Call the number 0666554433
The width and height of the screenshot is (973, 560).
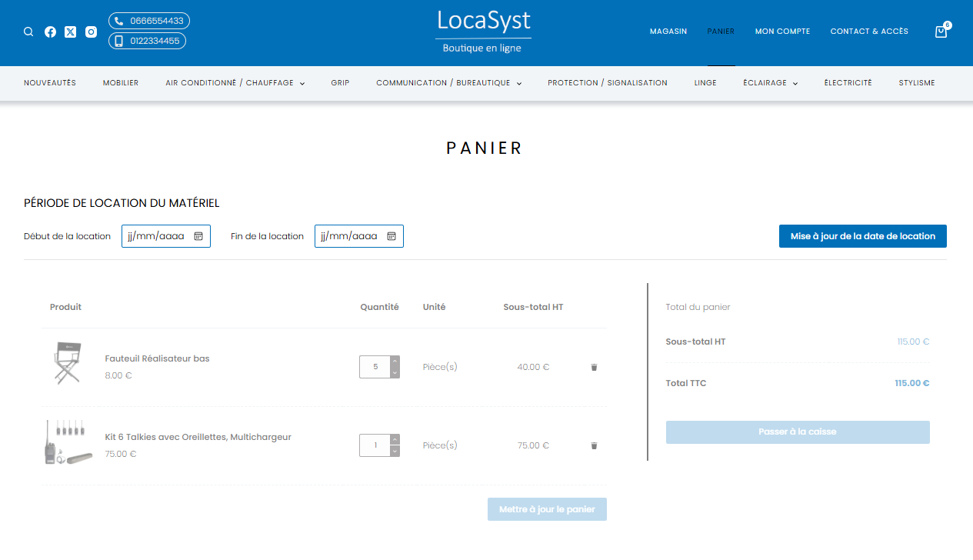click(x=149, y=21)
